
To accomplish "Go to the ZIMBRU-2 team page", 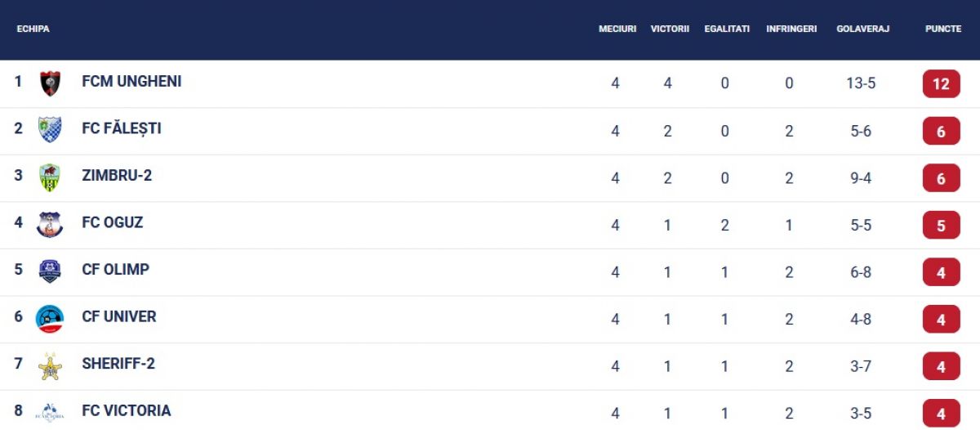I will pyautogui.click(x=117, y=176).
